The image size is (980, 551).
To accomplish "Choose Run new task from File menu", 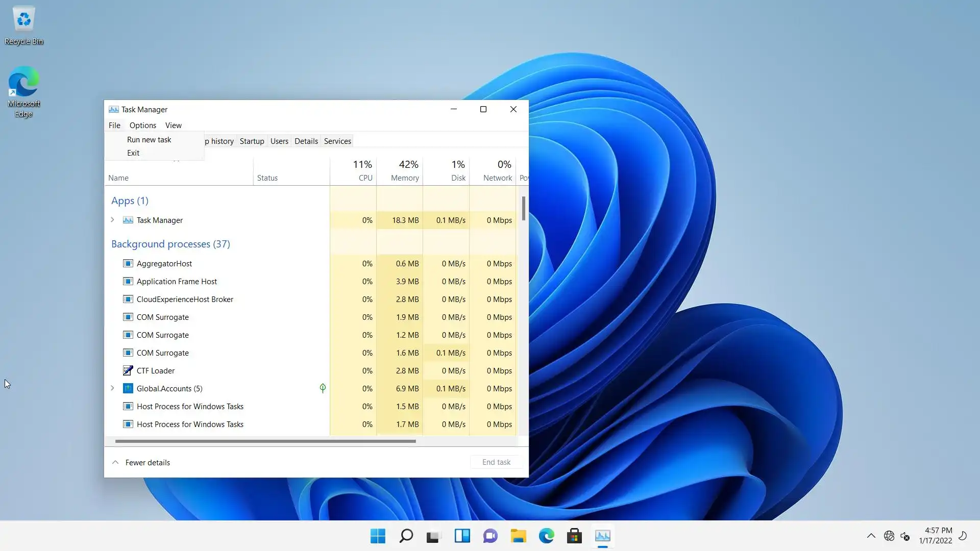I will (149, 140).
